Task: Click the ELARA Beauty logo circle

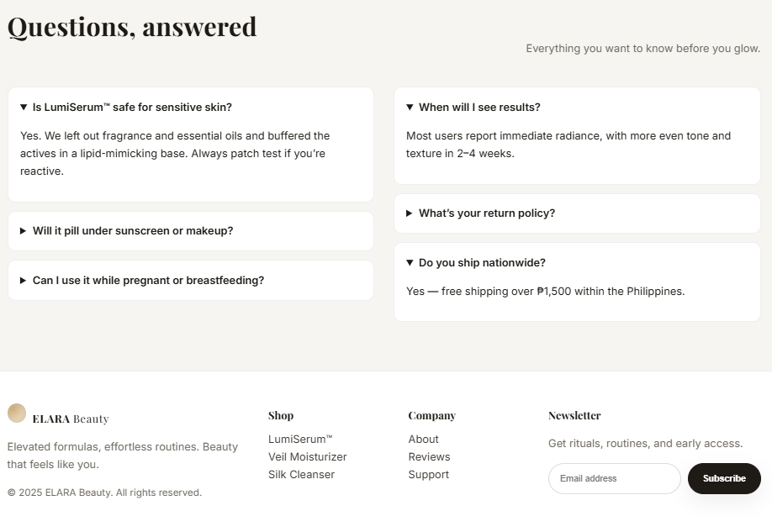Action: tap(17, 413)
